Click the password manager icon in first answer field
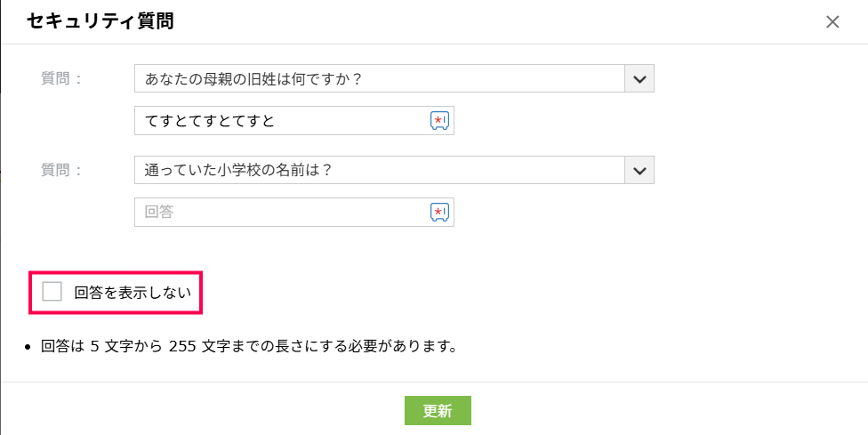Screen dimensions: 868x435 pyautogui.click(x=440, y=121)
